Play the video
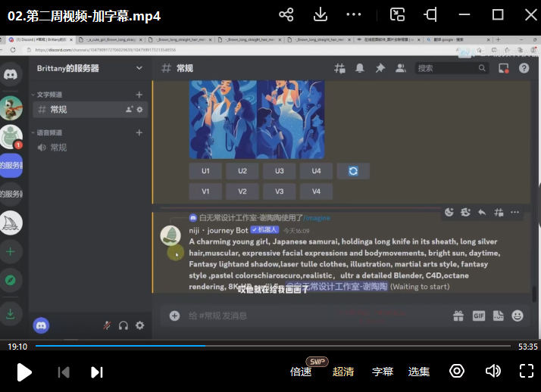The image size is (541, 392). 24,372
